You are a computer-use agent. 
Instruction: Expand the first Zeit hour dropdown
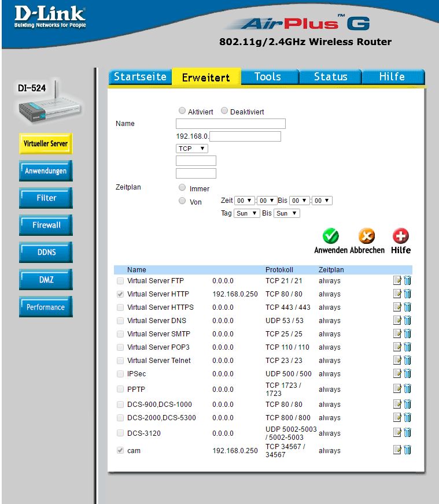245,201
